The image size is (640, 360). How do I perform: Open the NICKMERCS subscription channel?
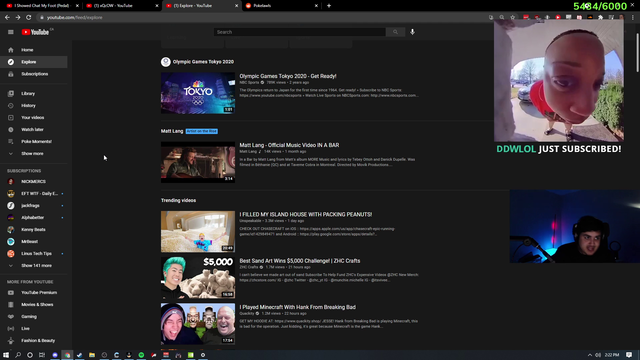click(x=34, y=181)
